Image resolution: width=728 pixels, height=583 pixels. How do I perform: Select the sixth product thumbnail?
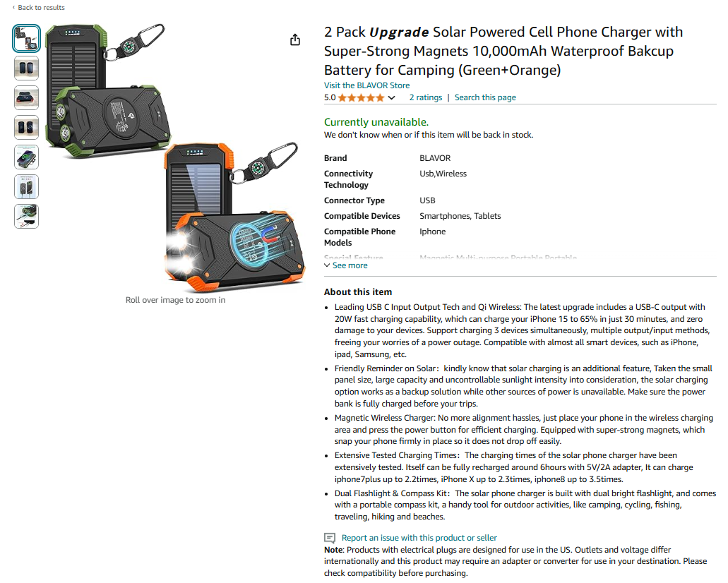tap(26, 187)
